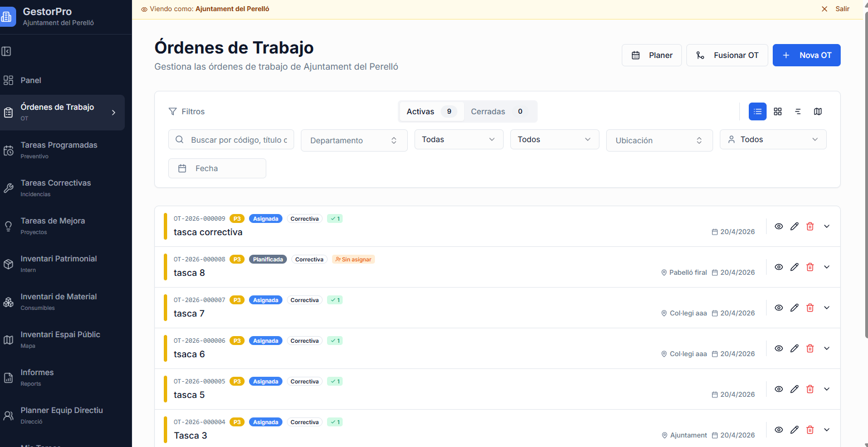Screen dimensions: 868x447
Task: Go to Tareas Programadas in sidebar
Action: (62, 150)
